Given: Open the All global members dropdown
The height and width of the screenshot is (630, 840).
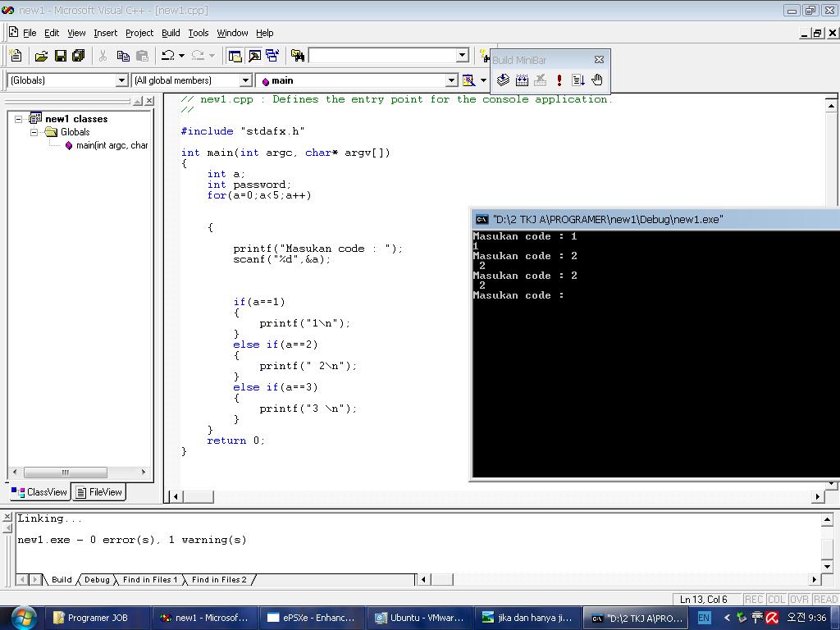Looking at the screenshot, I should click(x=245, y=80).
